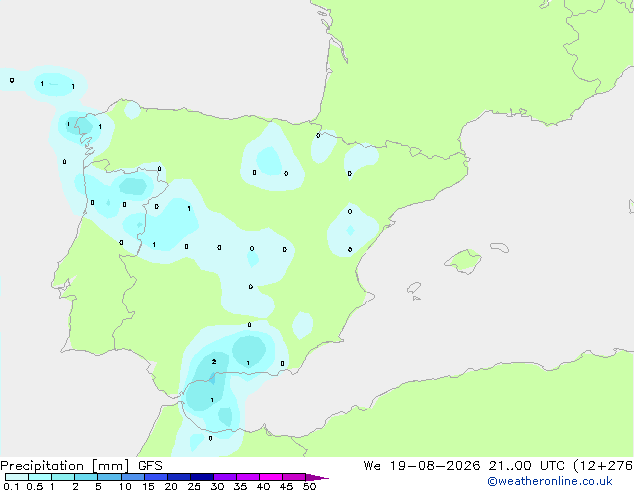Select the 20–25 mm legend color swatch

pos(179,477)
